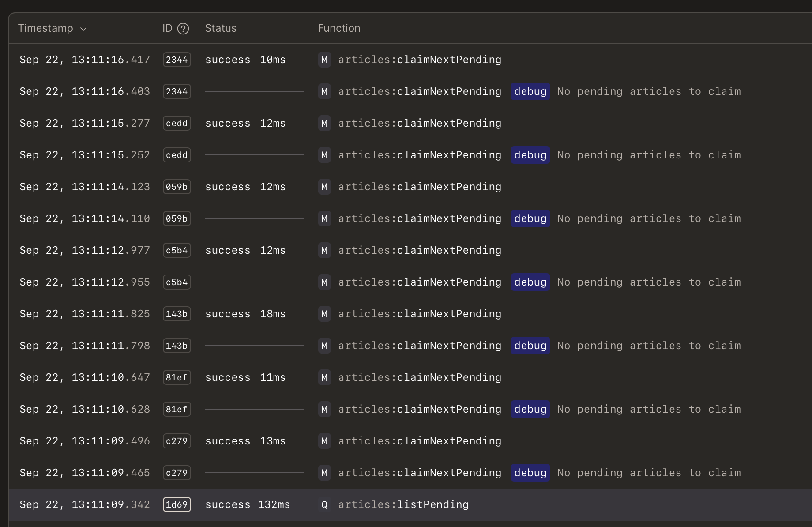
Task: Select request ID 059b at 13:11:14.123
Action: pyautogui.click(x=177, y=187)
